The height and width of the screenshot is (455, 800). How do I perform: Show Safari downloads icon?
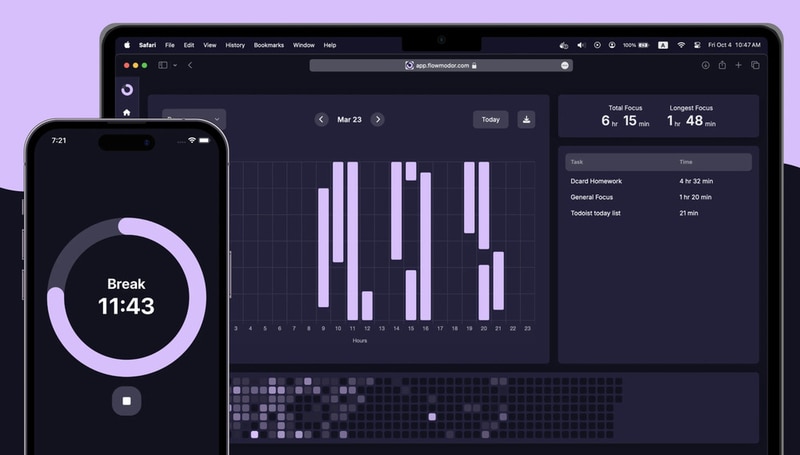click(x=705, y=65)
